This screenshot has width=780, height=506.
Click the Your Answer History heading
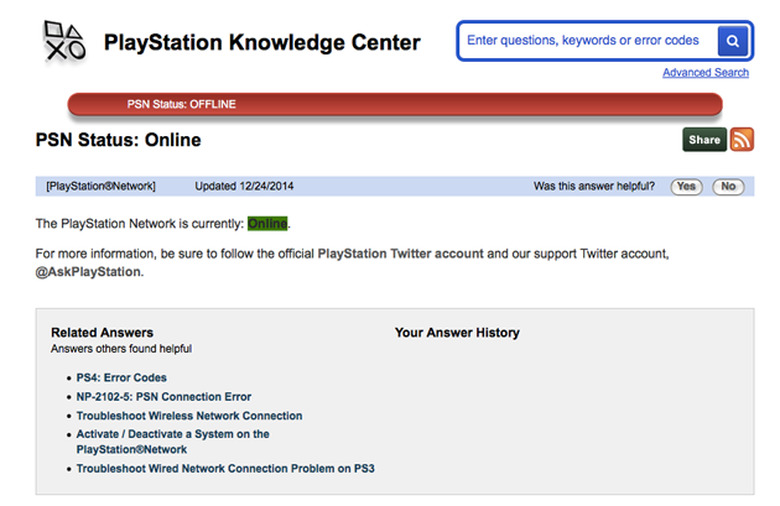click(x=457, y=333)
